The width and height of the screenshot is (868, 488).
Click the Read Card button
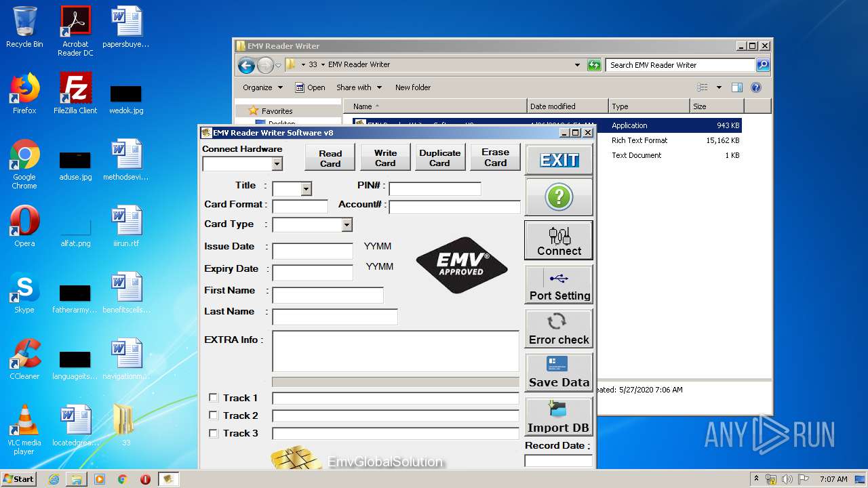tap(330, 158)
